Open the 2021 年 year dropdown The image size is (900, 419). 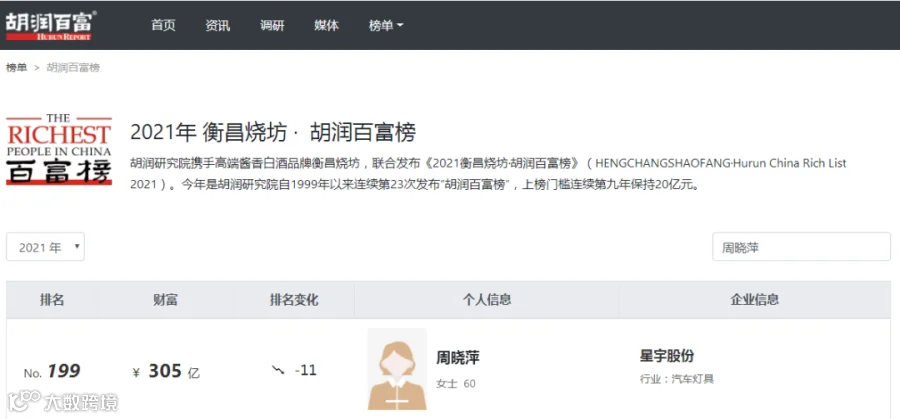pos(45,247)
